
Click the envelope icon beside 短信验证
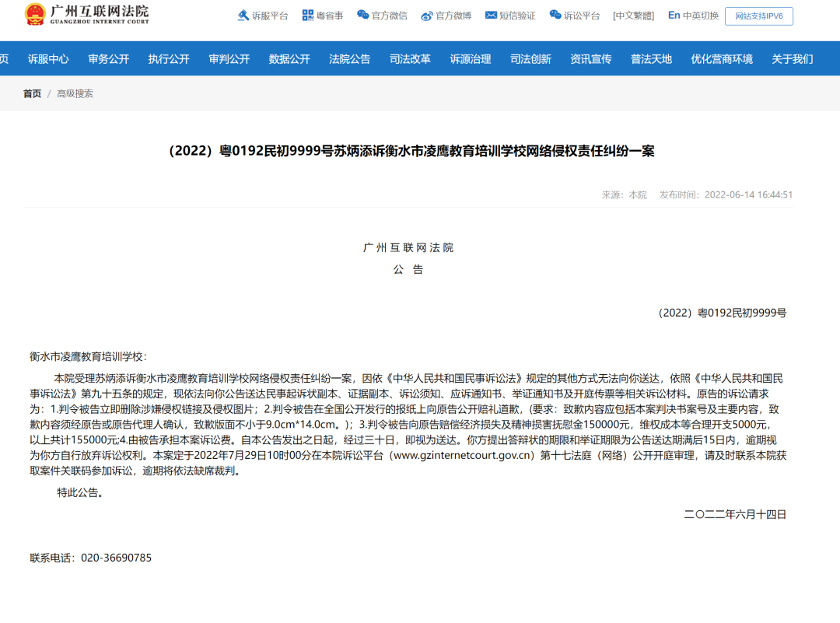pos(491,16)
